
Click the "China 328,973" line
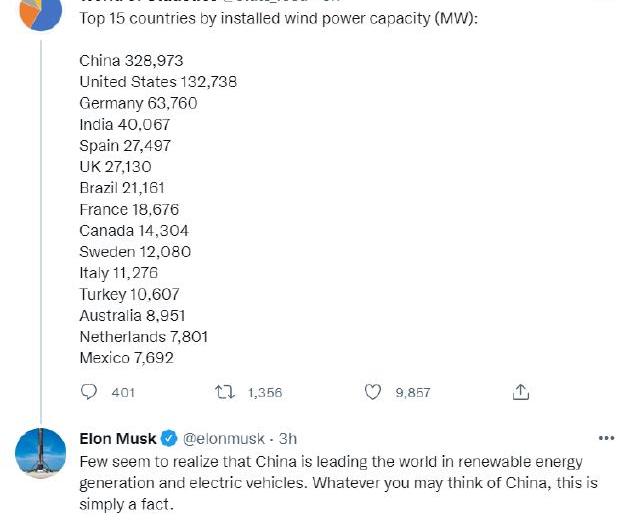pyautogui.click(x=131, y=61)
